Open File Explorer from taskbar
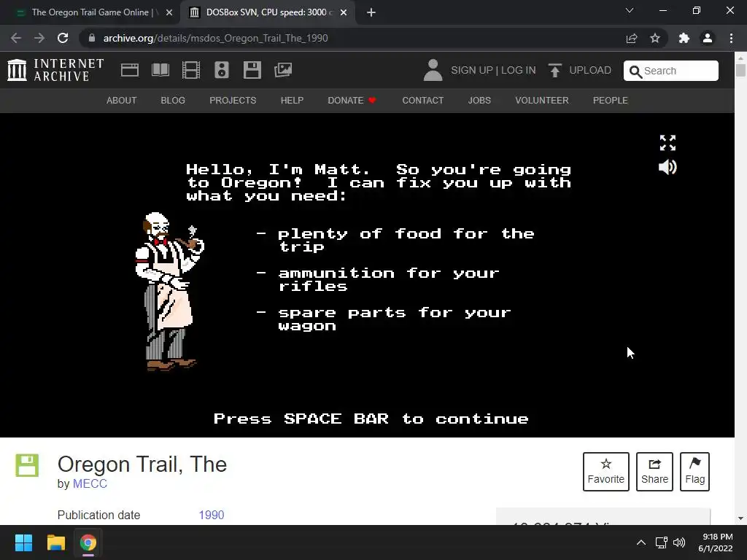747x560 pixels. (55, 542)
